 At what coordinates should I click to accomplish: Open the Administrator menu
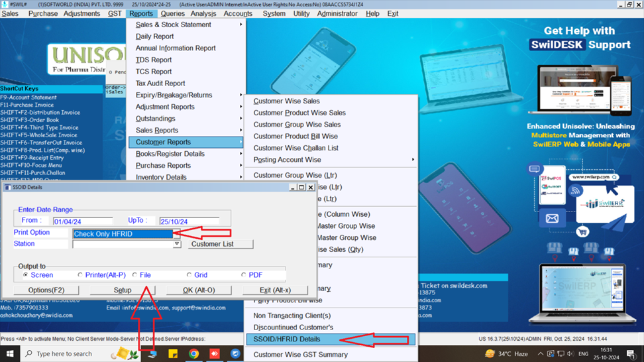click(337, 13)
